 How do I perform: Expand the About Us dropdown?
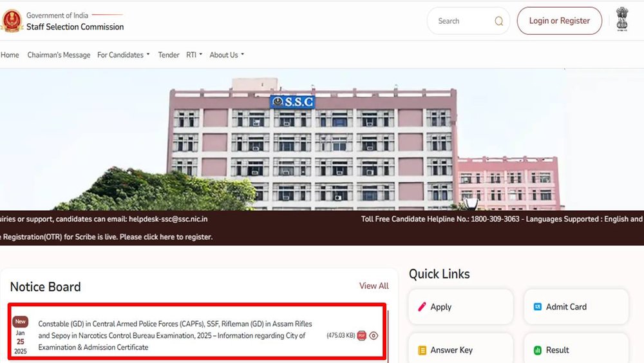[x=226, y=55]
